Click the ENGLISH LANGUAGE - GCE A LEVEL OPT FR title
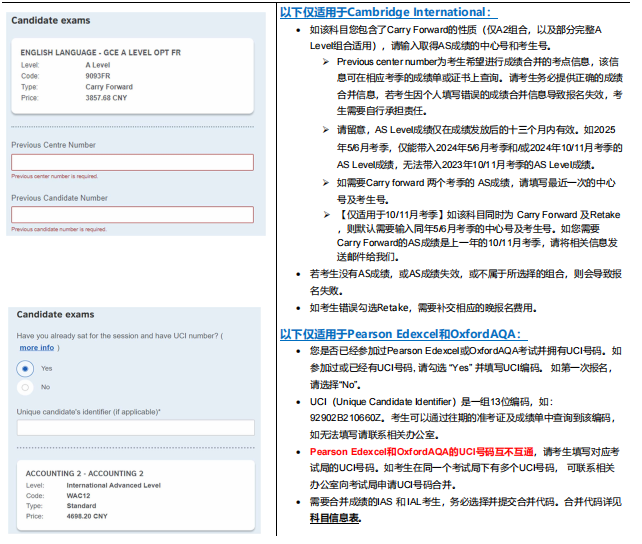 pyautogui.click(x=101, y=53)
